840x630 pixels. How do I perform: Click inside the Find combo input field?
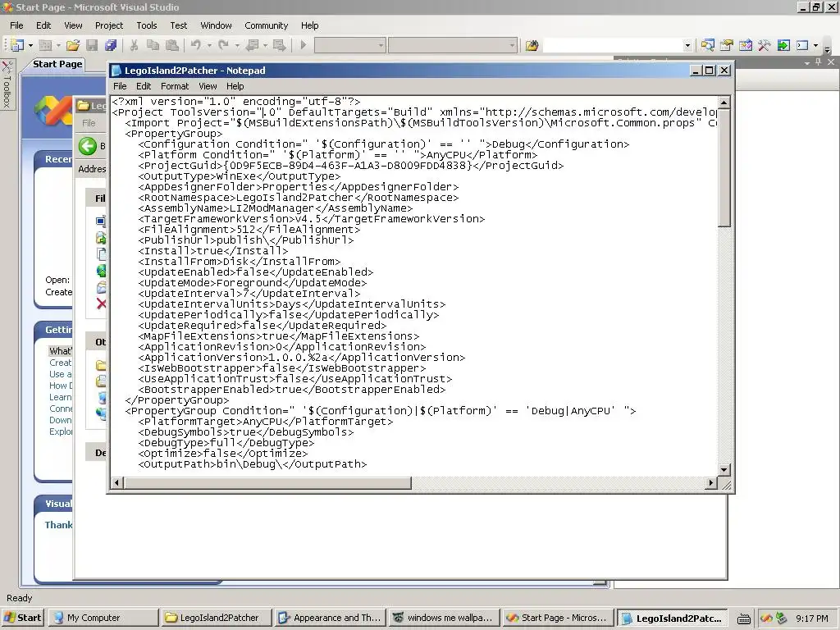coord(613,46)
